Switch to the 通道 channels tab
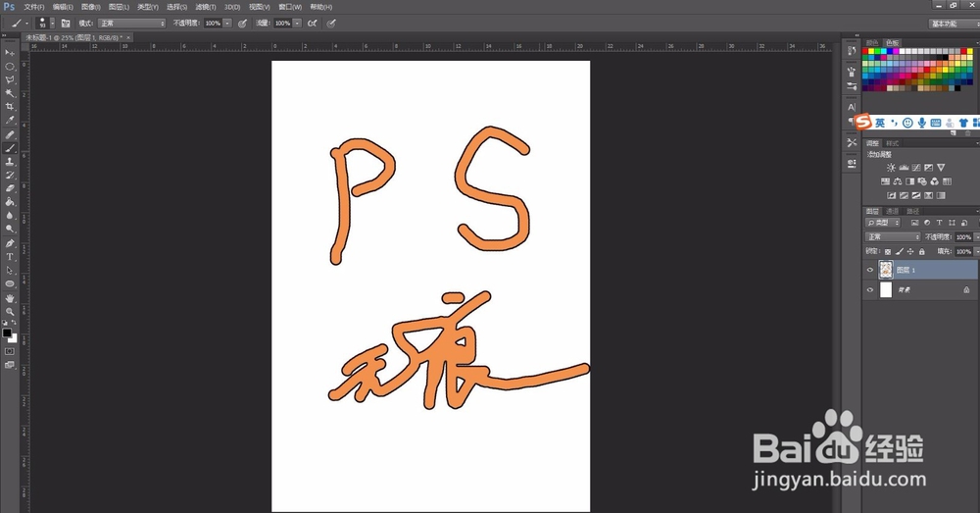This screenshot has width=980, height=513. (892, 212)
